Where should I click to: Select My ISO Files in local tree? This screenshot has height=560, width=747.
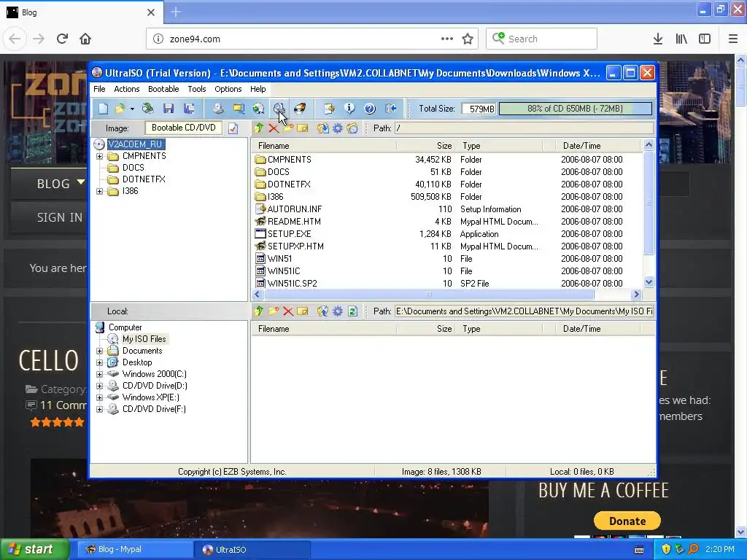pyautogui.click(x=144, y=339)
